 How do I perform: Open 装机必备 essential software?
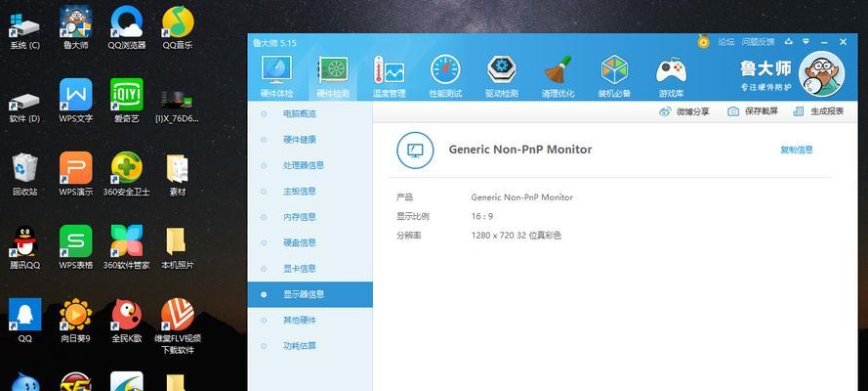click(614, 77)
